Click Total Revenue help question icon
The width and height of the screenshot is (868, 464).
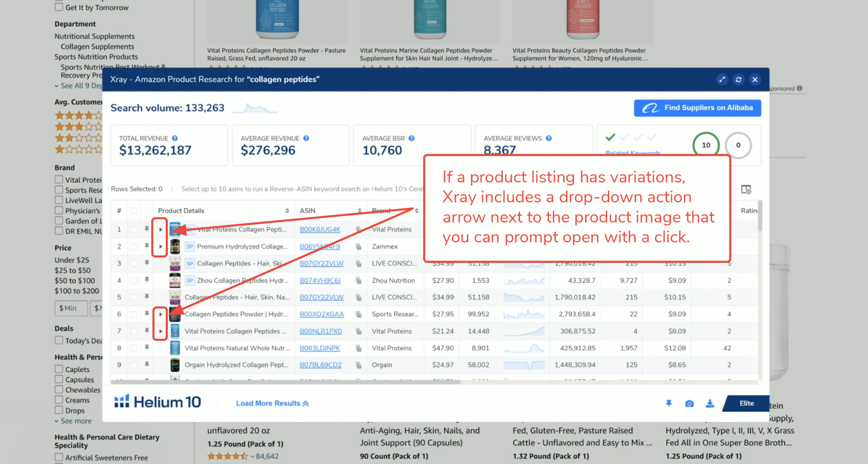pyautogui.click(x=175, y=138)
